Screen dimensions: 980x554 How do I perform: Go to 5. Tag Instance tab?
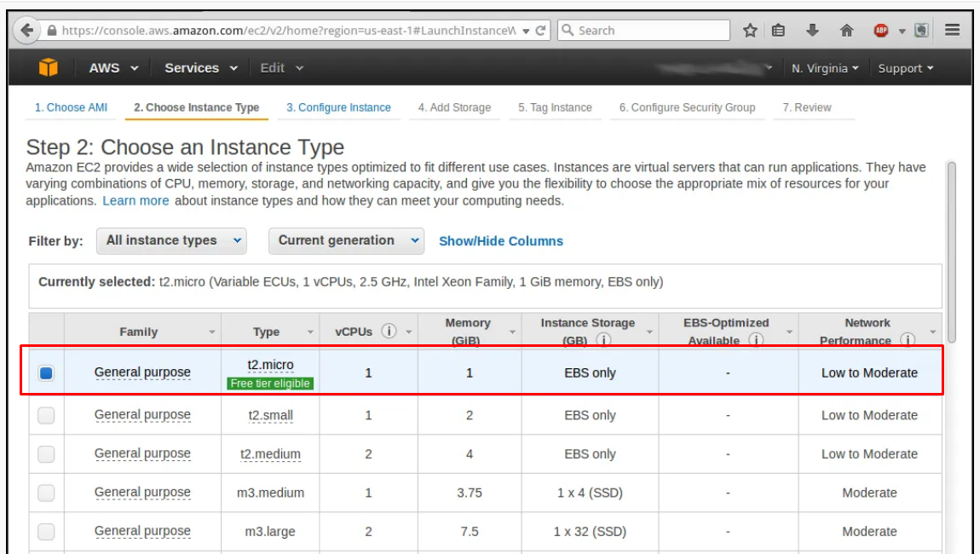555,107
